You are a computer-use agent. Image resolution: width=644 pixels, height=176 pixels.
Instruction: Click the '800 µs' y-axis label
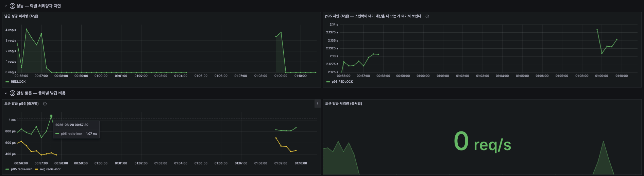pos(11,131)
